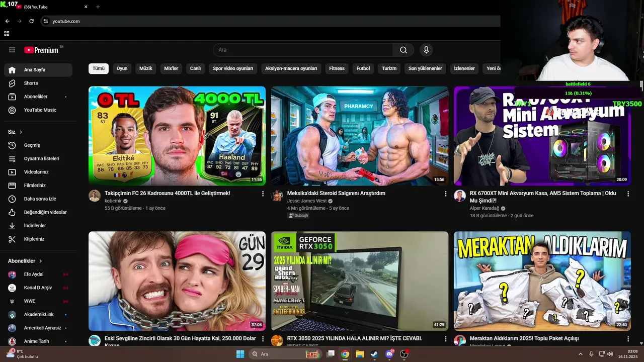Open options menu for kobemir FC 26 video

(x=263, y=194)
